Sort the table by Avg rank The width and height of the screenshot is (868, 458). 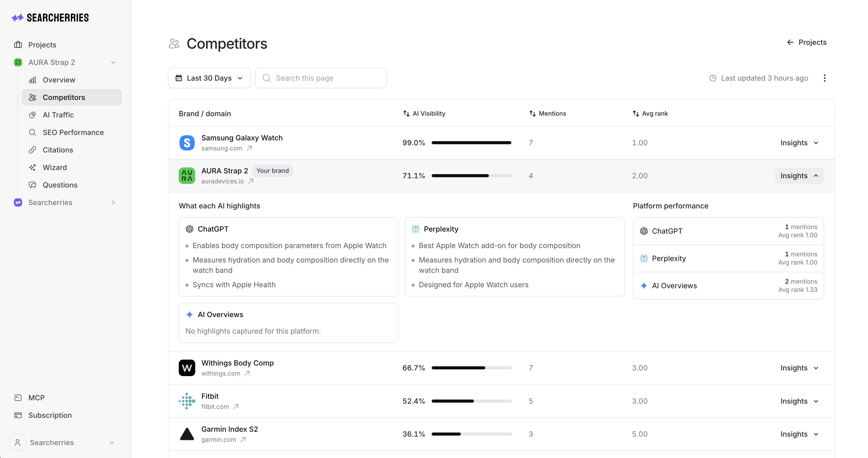[x=650, y=114]
